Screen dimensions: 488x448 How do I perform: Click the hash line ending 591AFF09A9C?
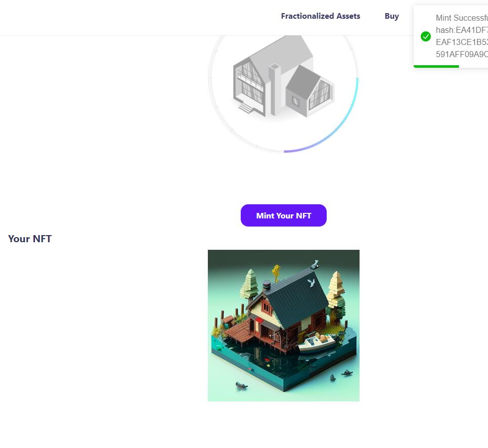462,54
